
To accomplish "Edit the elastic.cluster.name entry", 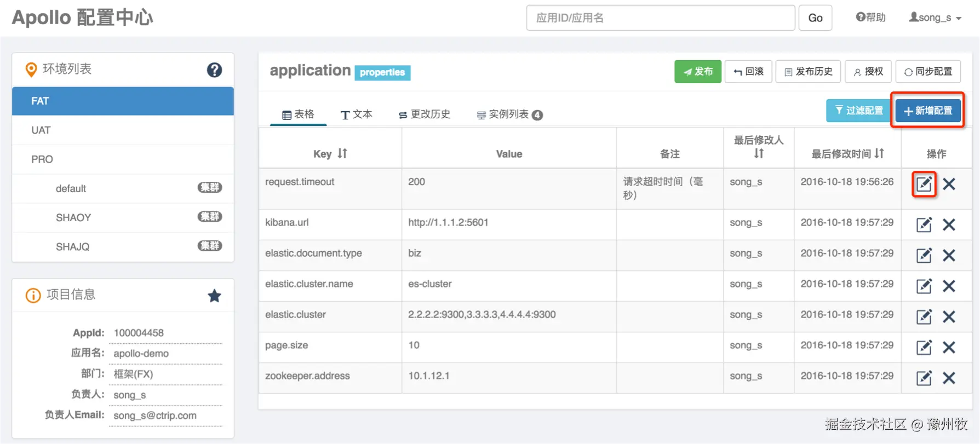I will pos(924,286).
